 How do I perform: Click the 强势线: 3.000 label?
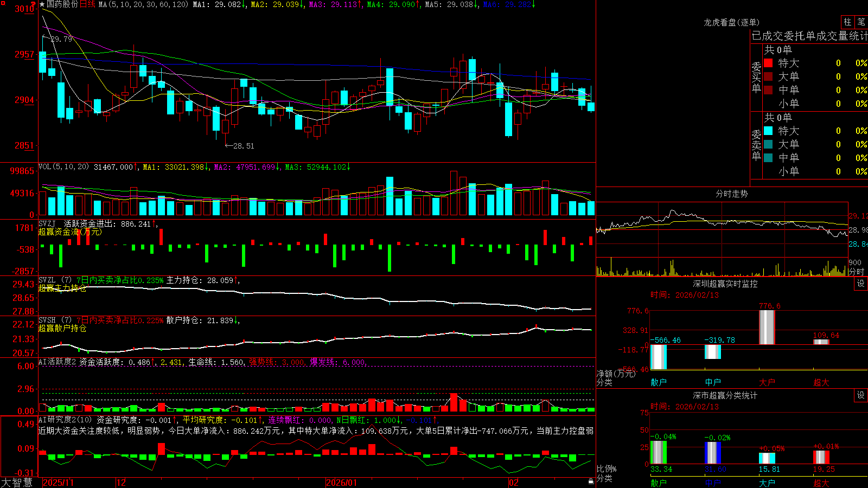click(276, 362)
